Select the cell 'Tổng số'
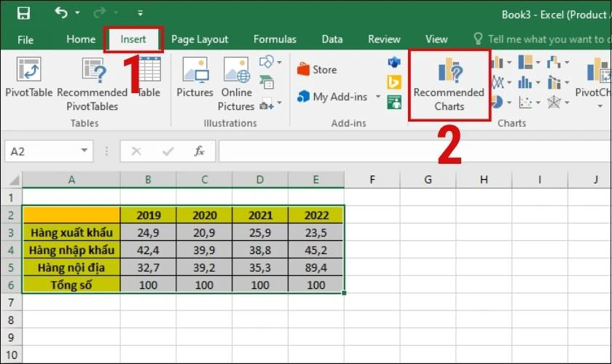Image resolution: width=612 pixels, height=364 pixels. (x=71, y=285)
